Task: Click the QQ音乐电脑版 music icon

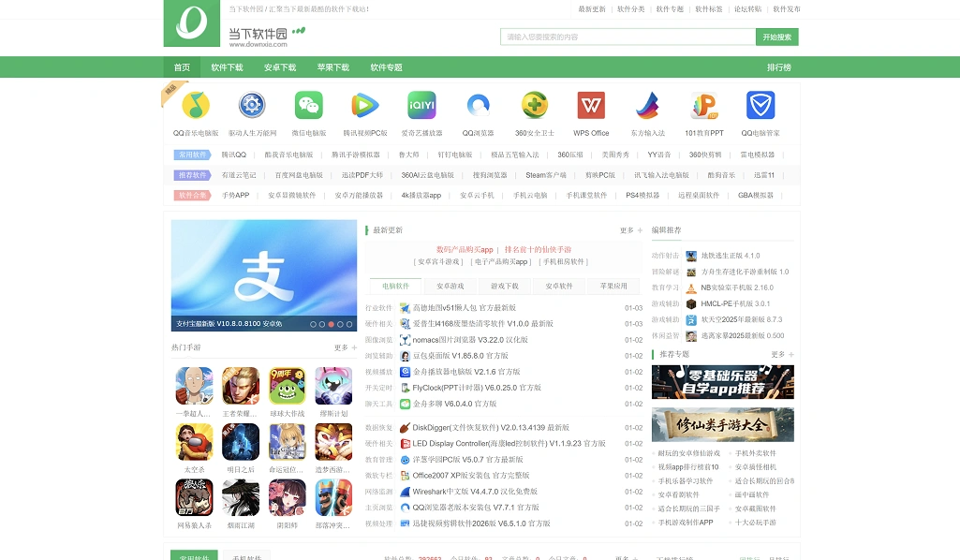Action: [x=195, y=106]
